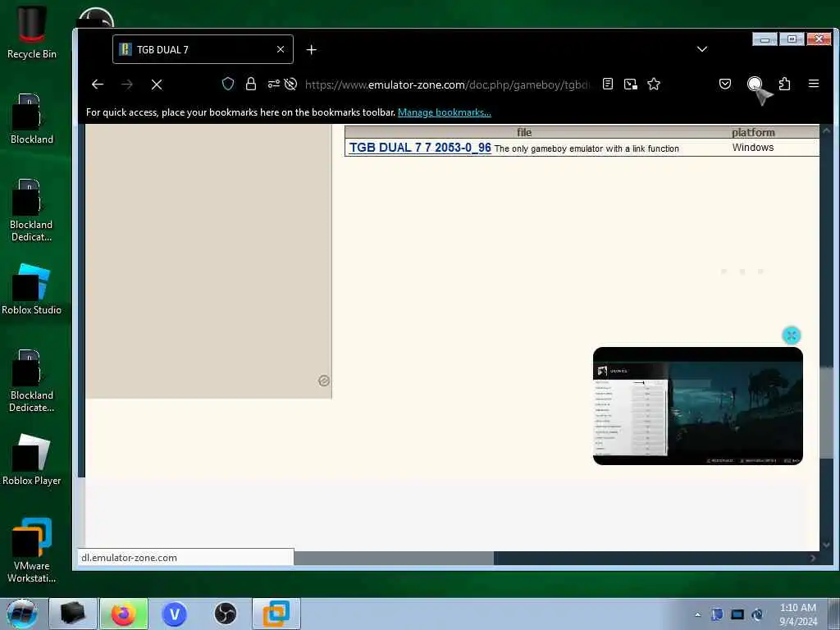Toggle reader view icon
The height and width of the screenshot is (630, 840).
tap(608, 84)
